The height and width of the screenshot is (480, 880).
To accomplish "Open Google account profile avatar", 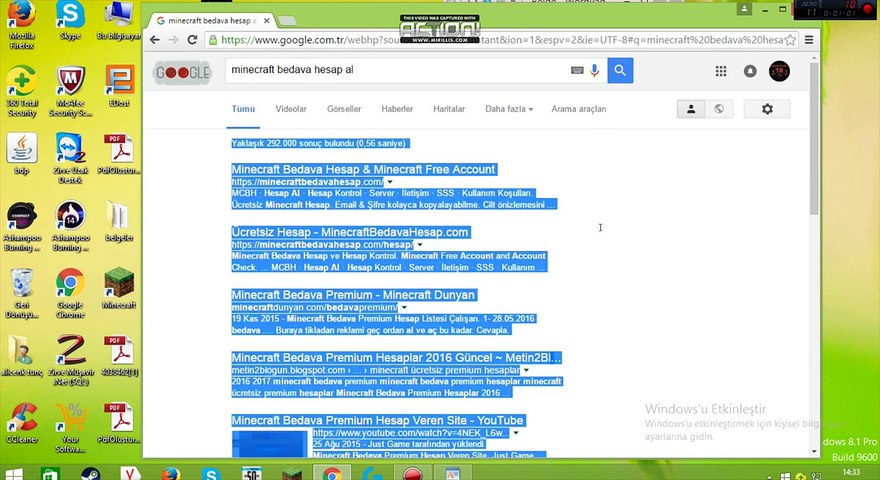I will (779, 71).
